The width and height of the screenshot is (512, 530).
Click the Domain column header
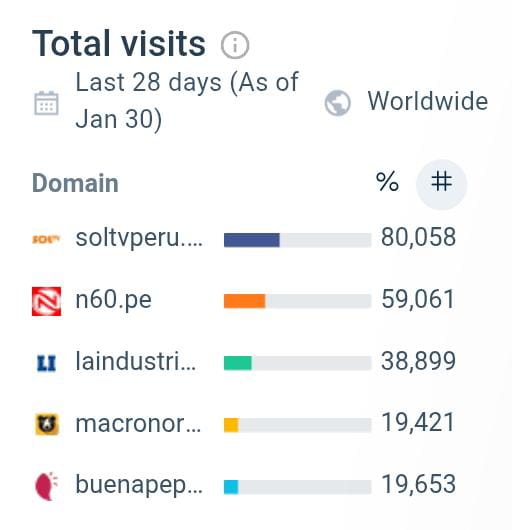point(75,183)
